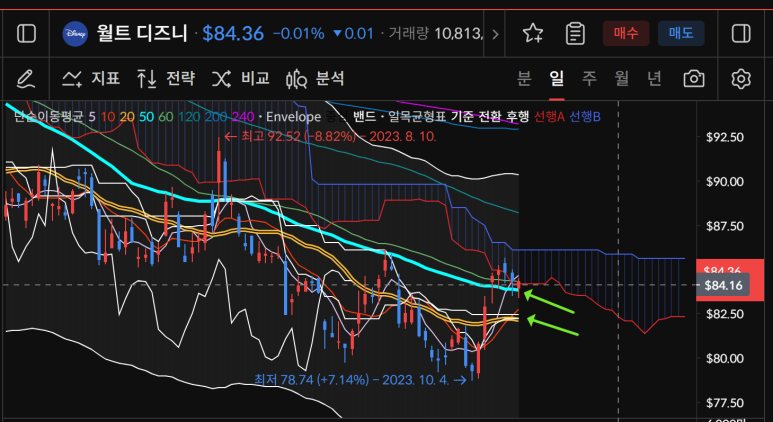Click the 밴드 band legend label
Screen dimensions: 773x422
click(365, 117)
